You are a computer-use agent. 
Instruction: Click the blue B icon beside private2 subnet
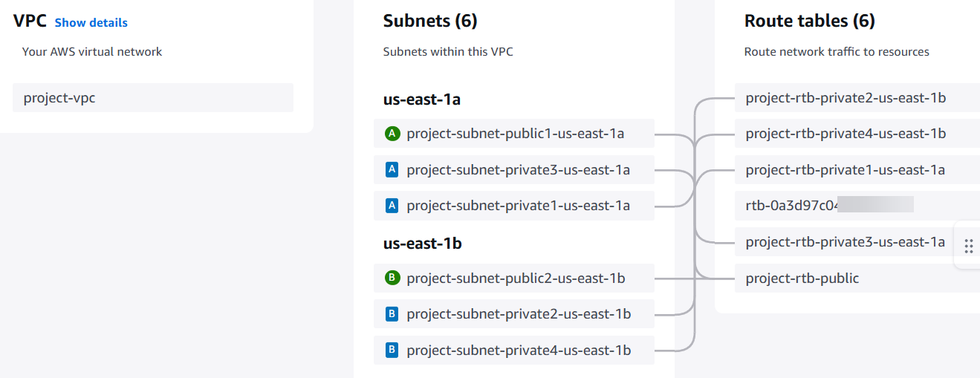392,314
